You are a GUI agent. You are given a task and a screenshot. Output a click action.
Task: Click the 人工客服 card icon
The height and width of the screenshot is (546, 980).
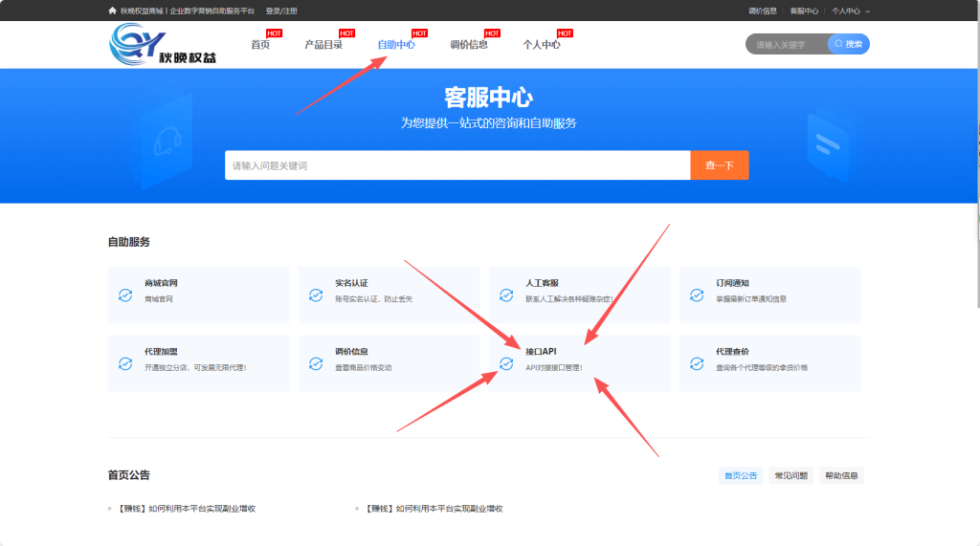point(506,295)
